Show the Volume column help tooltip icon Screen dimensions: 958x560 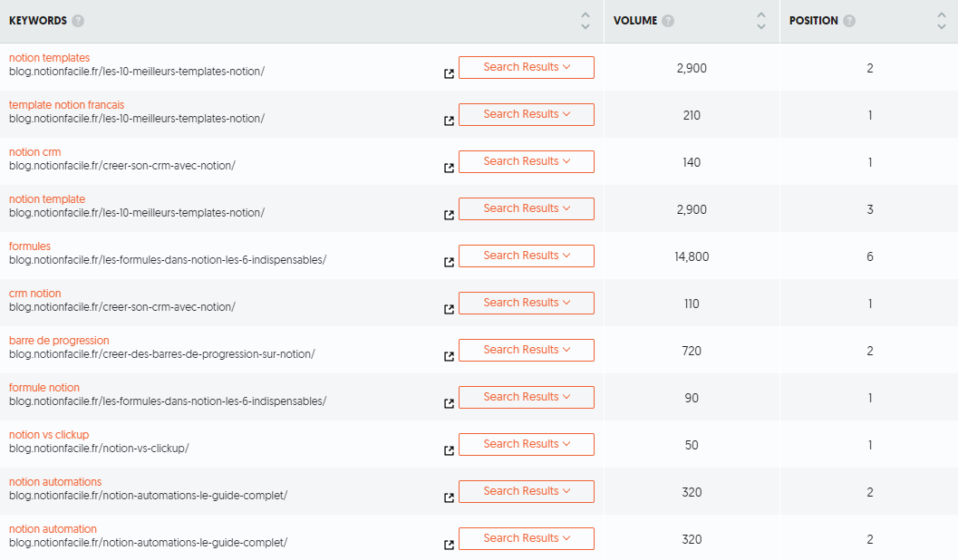(668, 21)
